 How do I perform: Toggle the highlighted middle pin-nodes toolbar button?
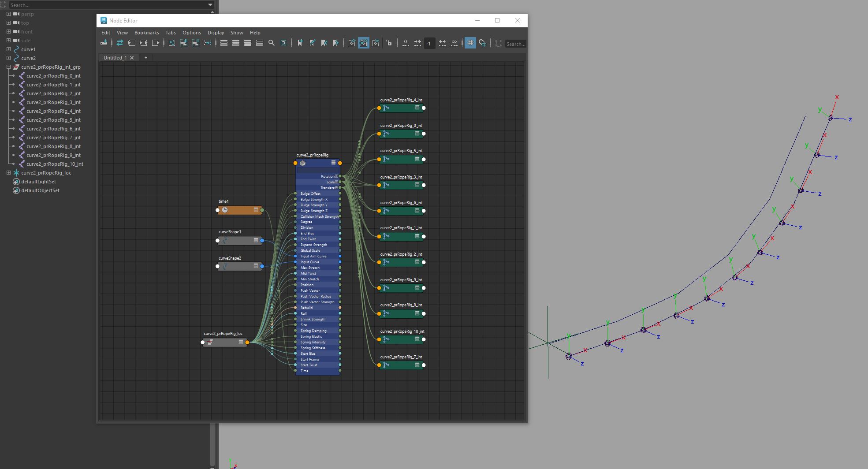click(x=364, y=43)
